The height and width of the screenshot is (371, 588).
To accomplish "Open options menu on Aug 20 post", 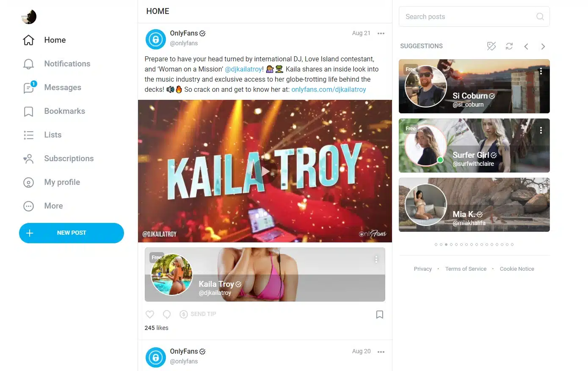I will [381, 352].
